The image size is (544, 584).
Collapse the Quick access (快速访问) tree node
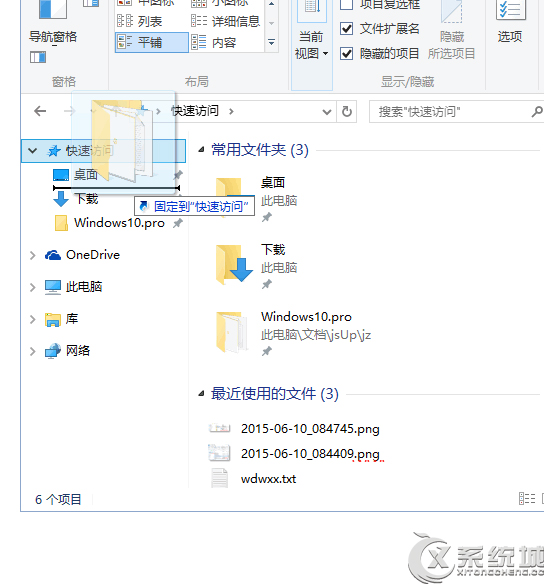(32, 151)
